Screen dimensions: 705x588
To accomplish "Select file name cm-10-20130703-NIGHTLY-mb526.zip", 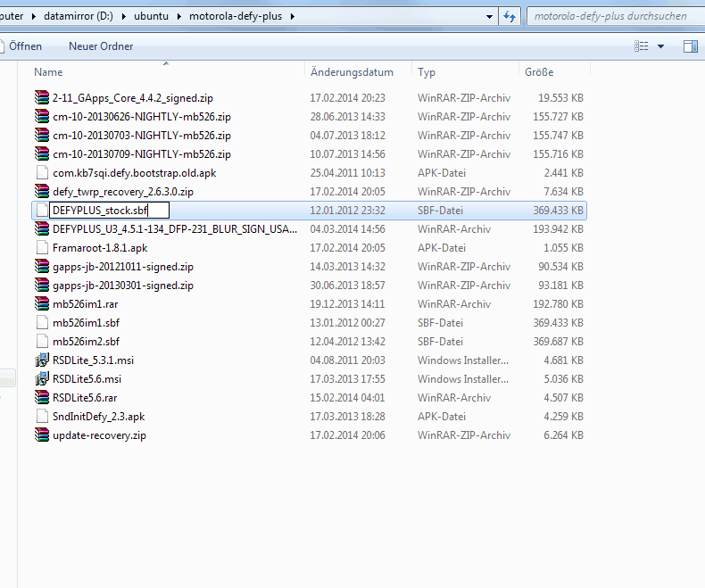I will [142, 136].
